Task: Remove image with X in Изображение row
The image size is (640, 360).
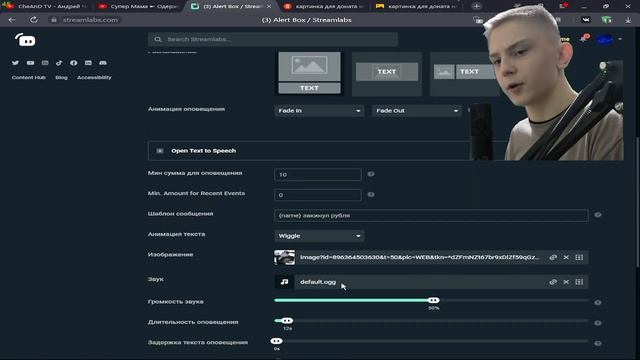Action: click(566, 258)
